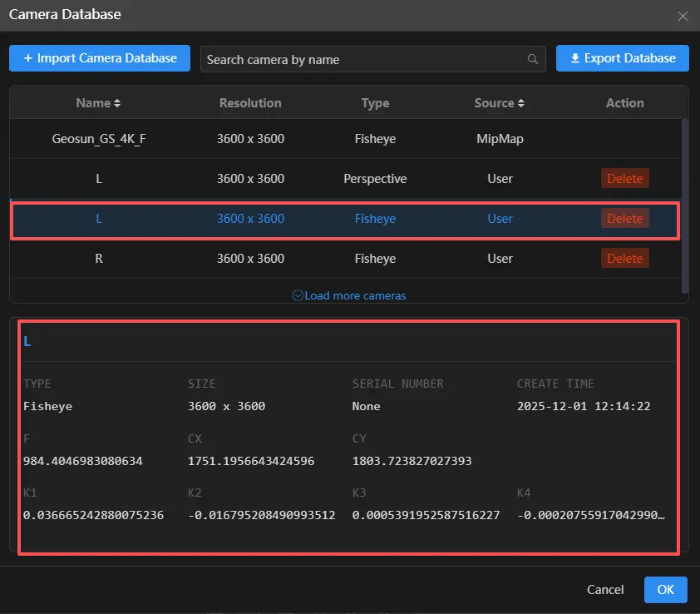Click the search magnifier icon
This screenshot has height=614, width=700.
click(532, 59)
